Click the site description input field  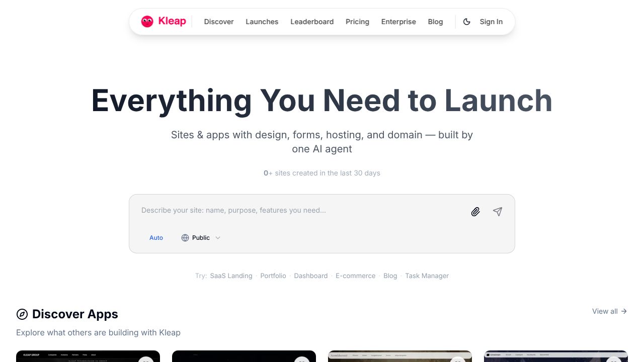pos(302,210)
